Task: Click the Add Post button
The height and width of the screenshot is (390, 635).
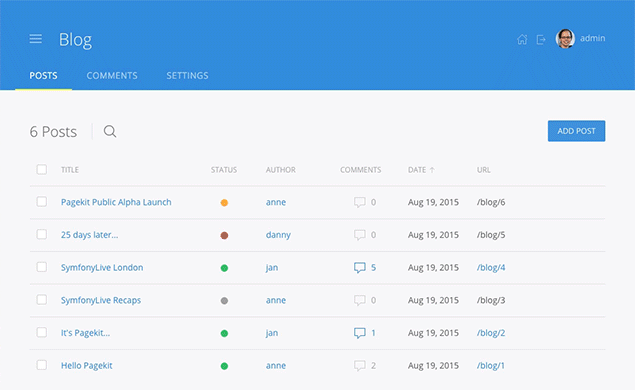Action: click(x=576, y=131)
